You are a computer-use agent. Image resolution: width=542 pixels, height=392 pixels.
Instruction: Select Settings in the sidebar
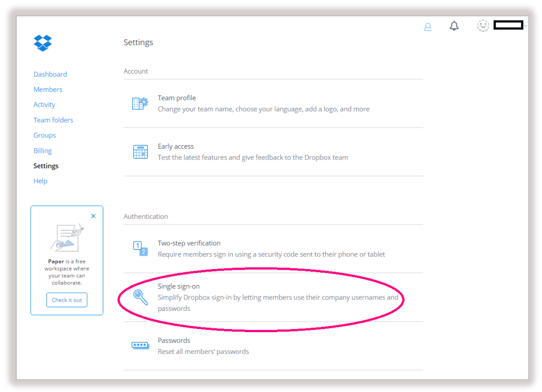click(46, 166)
